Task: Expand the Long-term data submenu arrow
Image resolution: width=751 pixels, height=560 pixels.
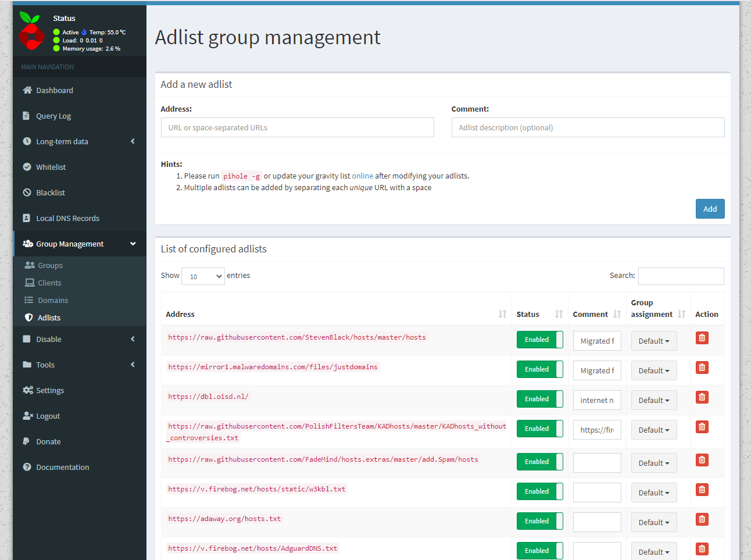Action: [133, 141]
